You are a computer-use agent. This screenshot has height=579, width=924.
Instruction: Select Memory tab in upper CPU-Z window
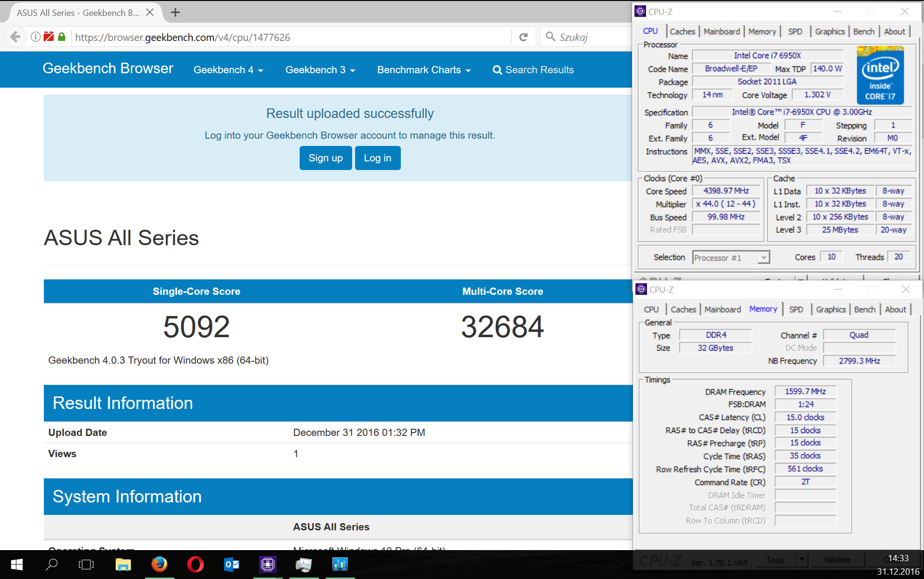tap(762, 31)
